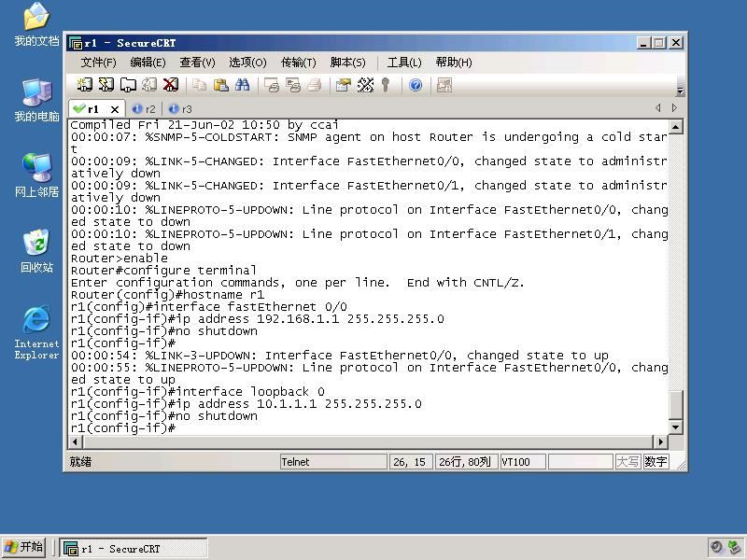Click the SecureFX toolbar icon
Image resolution: width=747 pixels, height=560 pixels.
(x=444, y=85)
